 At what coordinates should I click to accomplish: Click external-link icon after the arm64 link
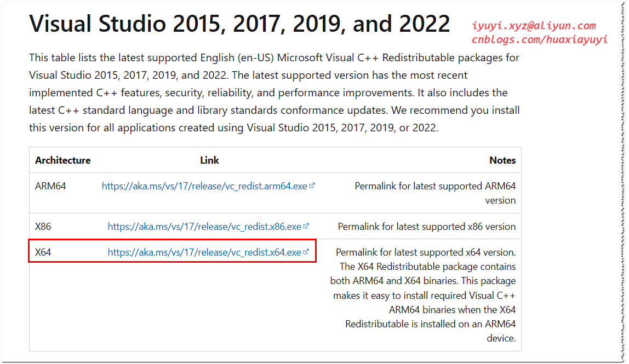click(312, 186)
